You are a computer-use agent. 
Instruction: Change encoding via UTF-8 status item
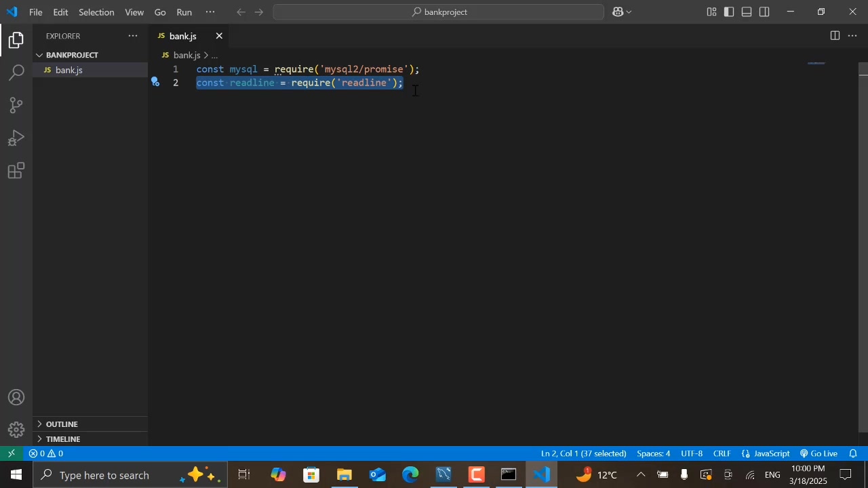pos(692,453)
